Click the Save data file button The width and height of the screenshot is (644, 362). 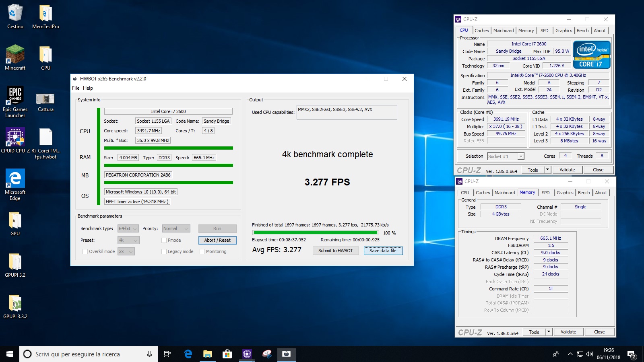(383, 251)
